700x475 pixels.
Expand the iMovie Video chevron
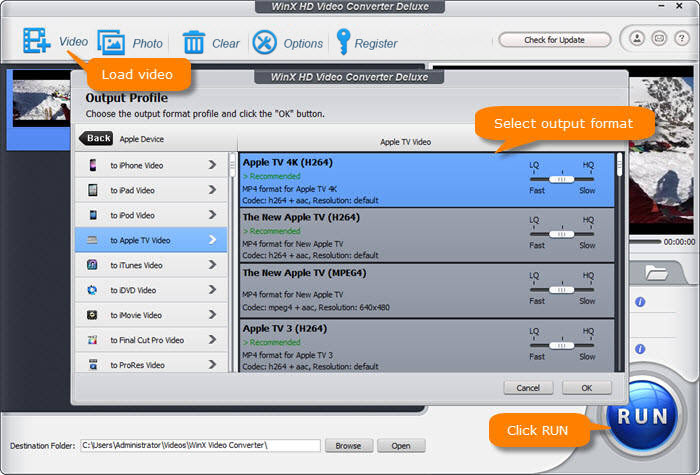coord(212,315)
